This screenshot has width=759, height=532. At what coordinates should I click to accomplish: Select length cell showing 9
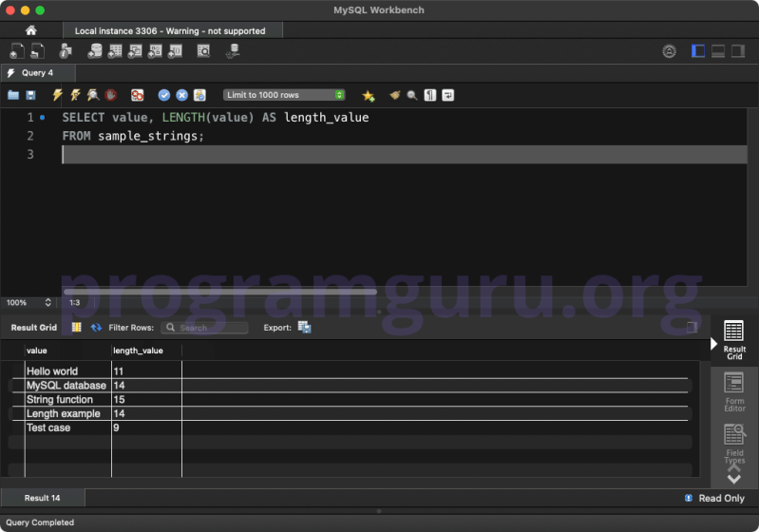pos(146,427)
